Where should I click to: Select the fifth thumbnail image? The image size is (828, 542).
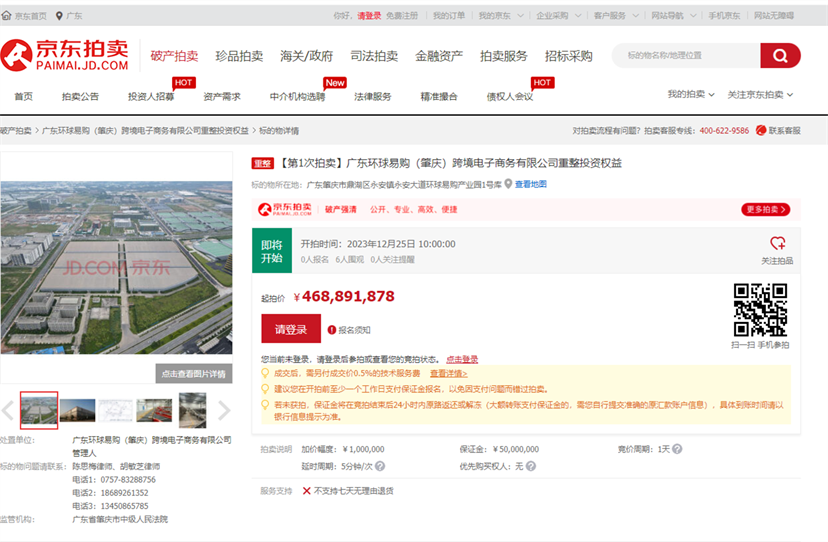[x=193, y=410]
